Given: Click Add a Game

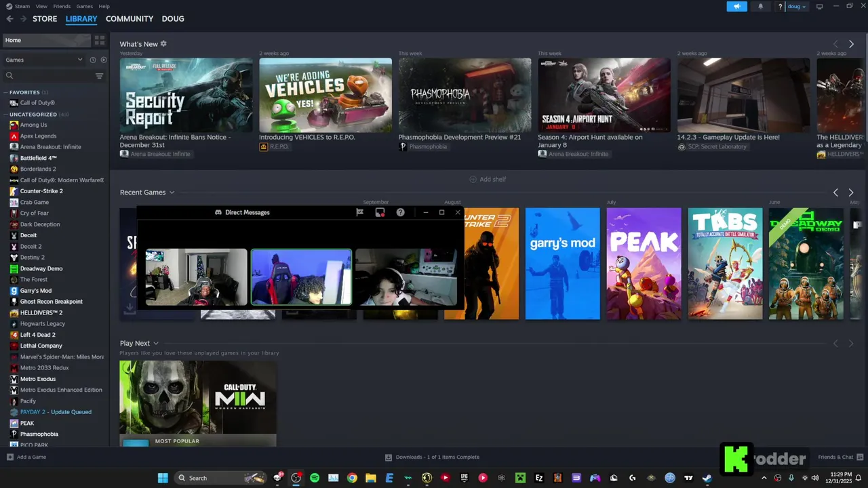Looking at the screenshot, I should 26,457.
